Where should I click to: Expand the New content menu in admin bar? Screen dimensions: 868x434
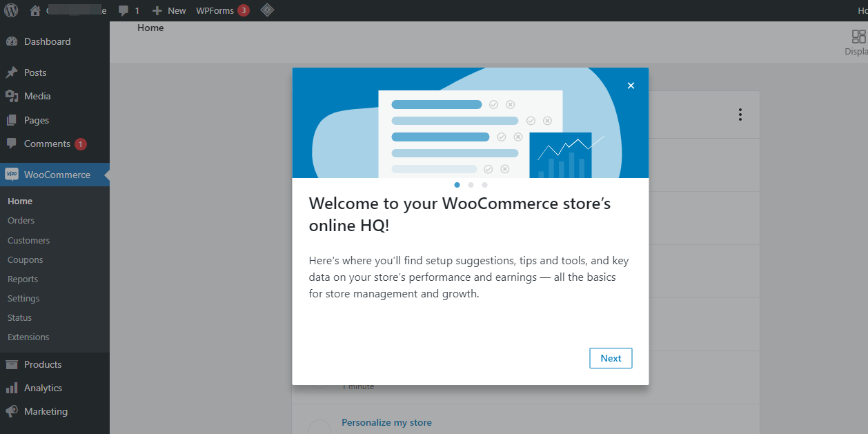[x=169, y=10]
